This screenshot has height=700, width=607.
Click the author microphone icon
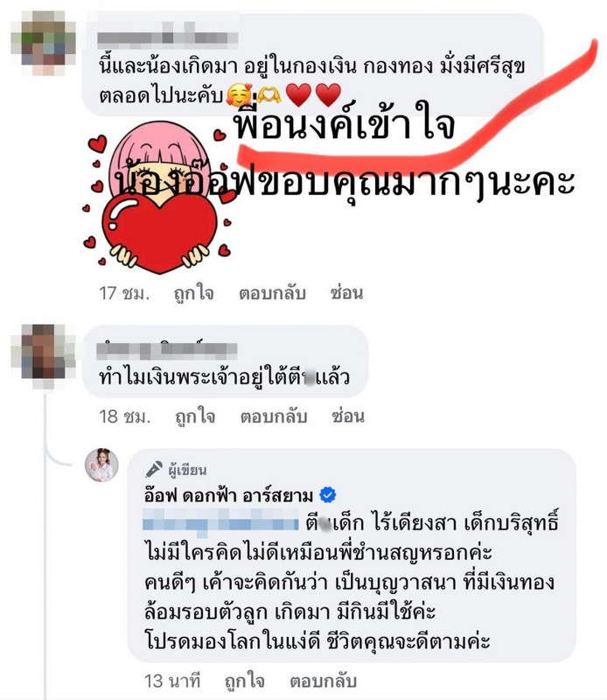pyautogui.click(x=154, y=469)
